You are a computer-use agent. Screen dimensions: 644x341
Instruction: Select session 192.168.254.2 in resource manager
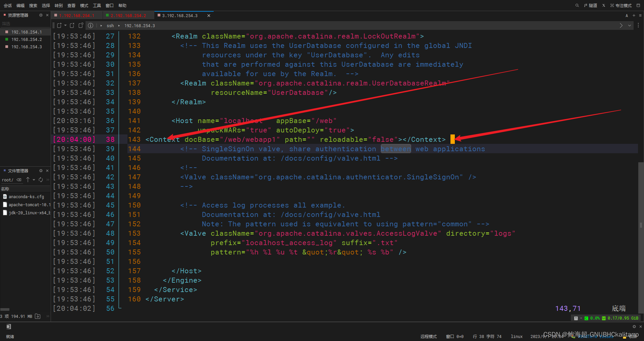[x=25, y=40]
